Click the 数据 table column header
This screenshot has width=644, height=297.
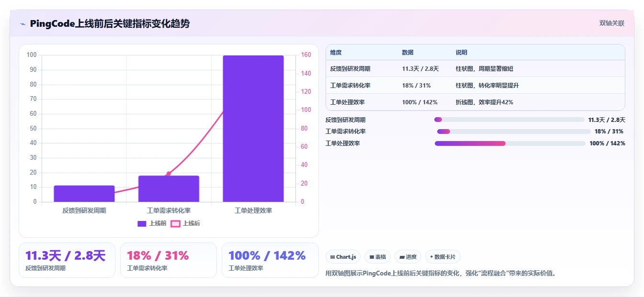408,53
